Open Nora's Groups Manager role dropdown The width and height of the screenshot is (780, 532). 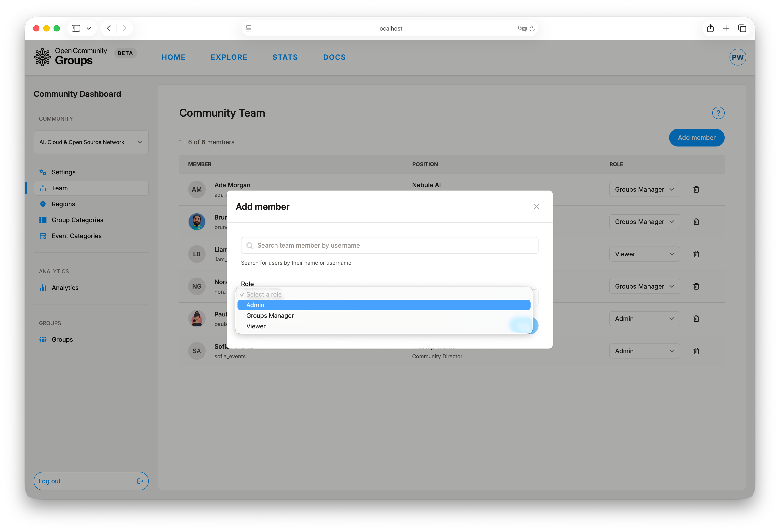644,286
